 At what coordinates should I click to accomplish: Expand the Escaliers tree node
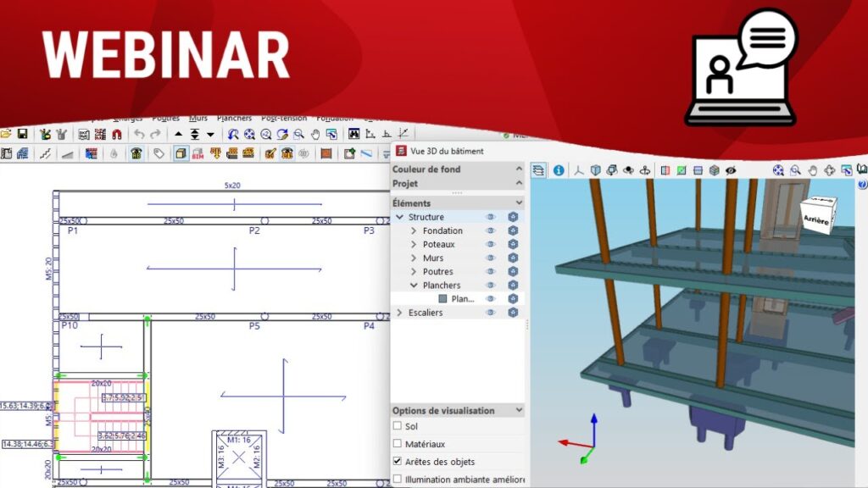tap(400, 313)
